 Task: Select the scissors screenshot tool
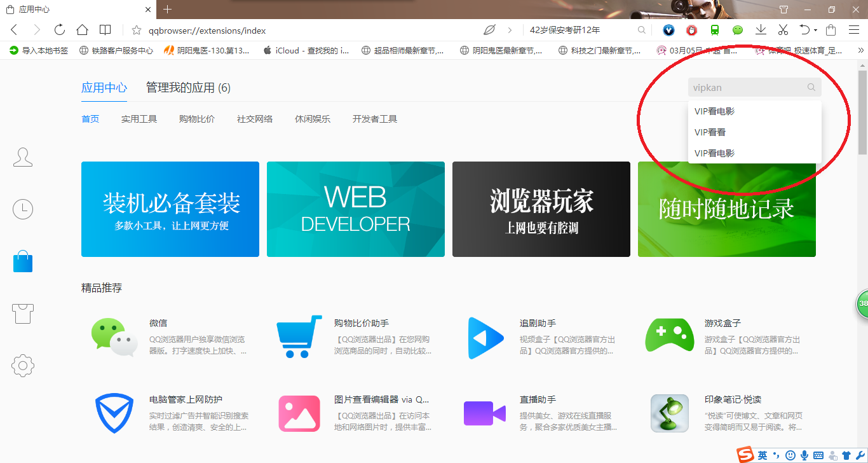783,30
